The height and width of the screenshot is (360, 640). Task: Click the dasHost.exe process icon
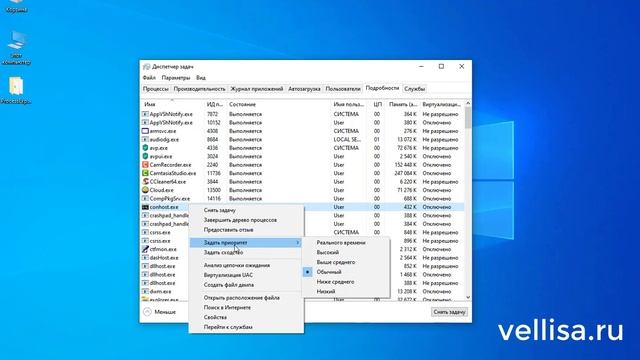pyautogui.click(x=145, y=258)
